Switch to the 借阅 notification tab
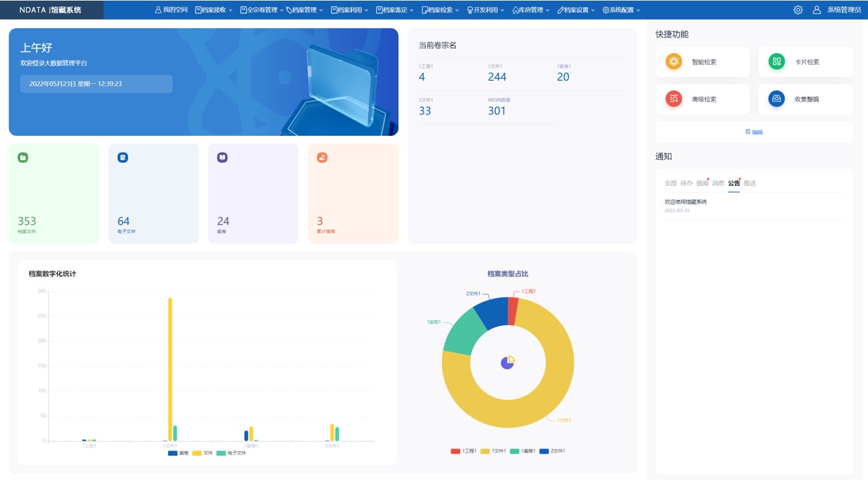 pos(702,183)
